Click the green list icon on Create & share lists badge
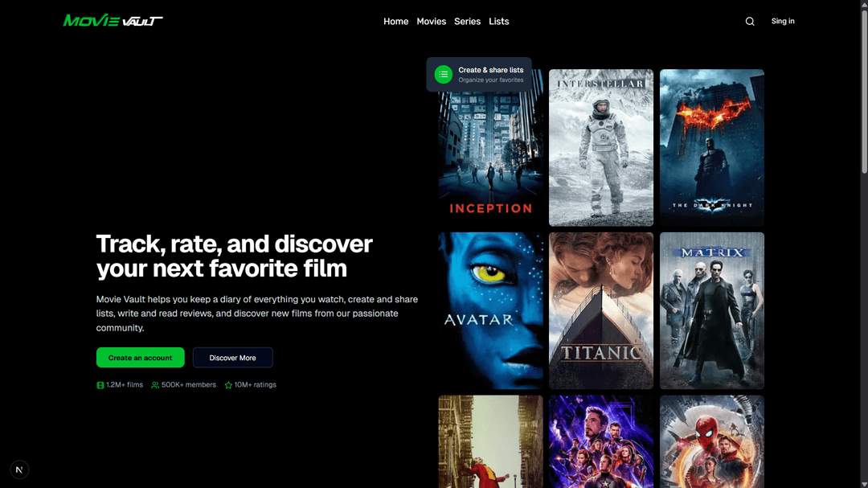This screenshot has width=868, height=488. [x=443, y=74]
